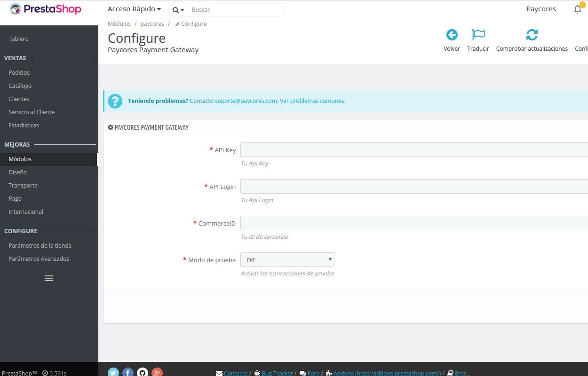Click the GitHub icon in the footer
This screenshot has height=376, width=588.
(x=143, y=373)
